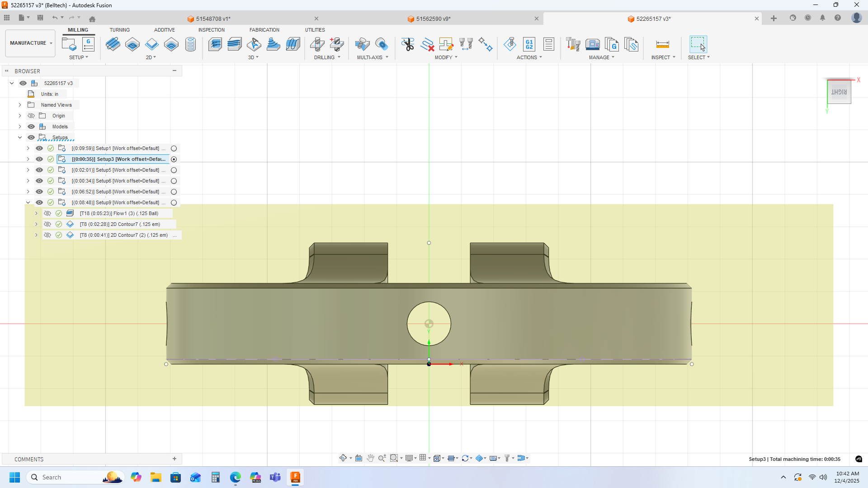Activate Setup9 radio button
The width and height of the screenshot is (868, 488).
[x=174, y=203]
